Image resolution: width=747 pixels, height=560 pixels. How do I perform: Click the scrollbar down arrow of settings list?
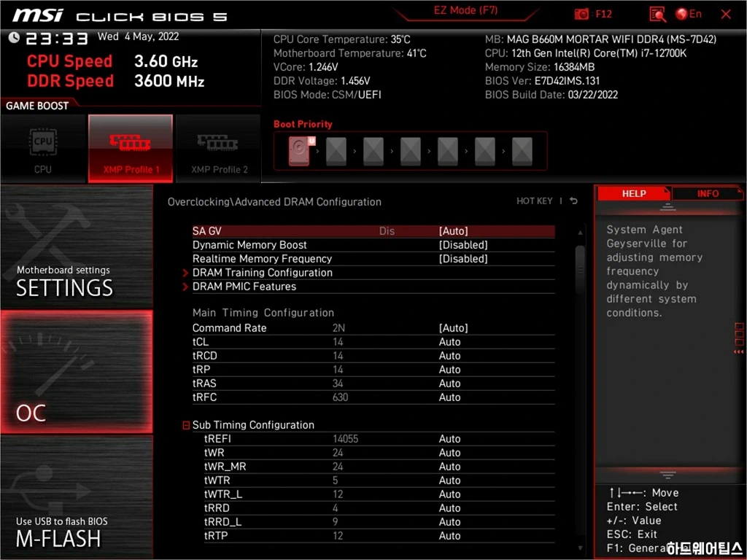(580, 548)
